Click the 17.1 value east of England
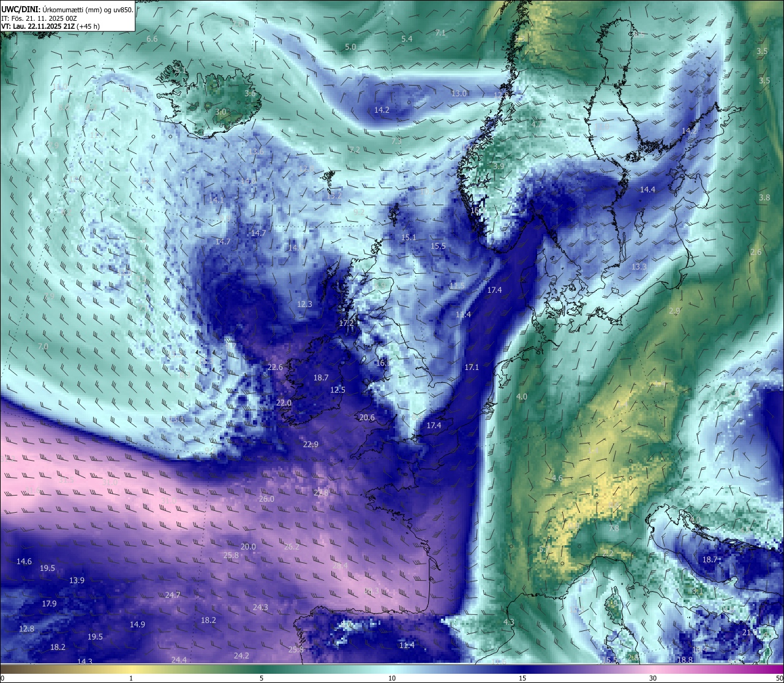Image resolution: width=784 pixels, height=683 pixels. click(472, 367)
